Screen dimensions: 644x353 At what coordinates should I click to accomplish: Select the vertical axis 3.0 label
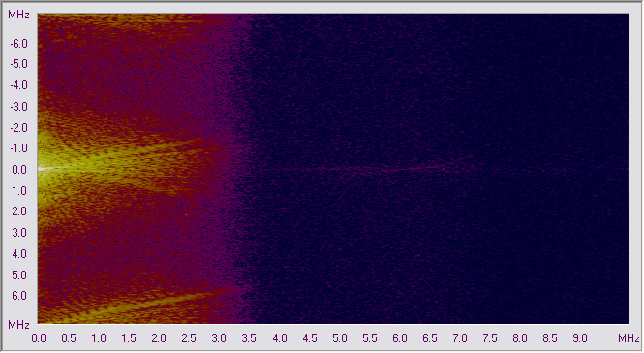[x=19, y=233]
